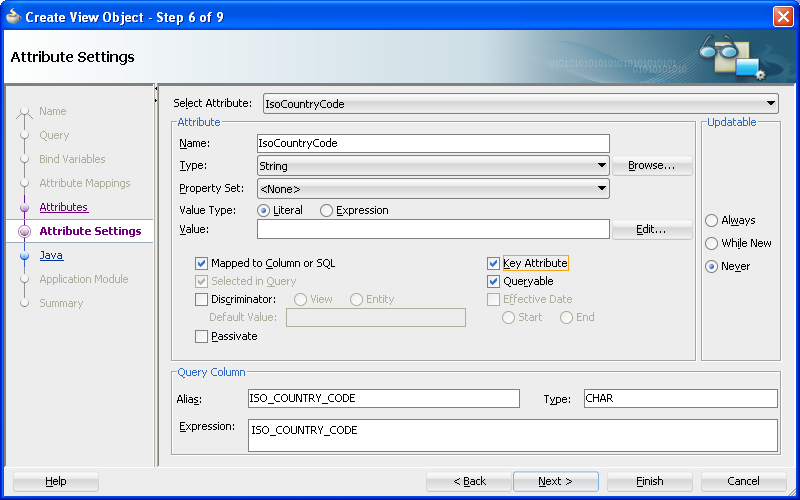Image resolution: width=800 pixels, height=500 pixels.
Task: Go to the Java wizard step
Action: coord(52,255)
